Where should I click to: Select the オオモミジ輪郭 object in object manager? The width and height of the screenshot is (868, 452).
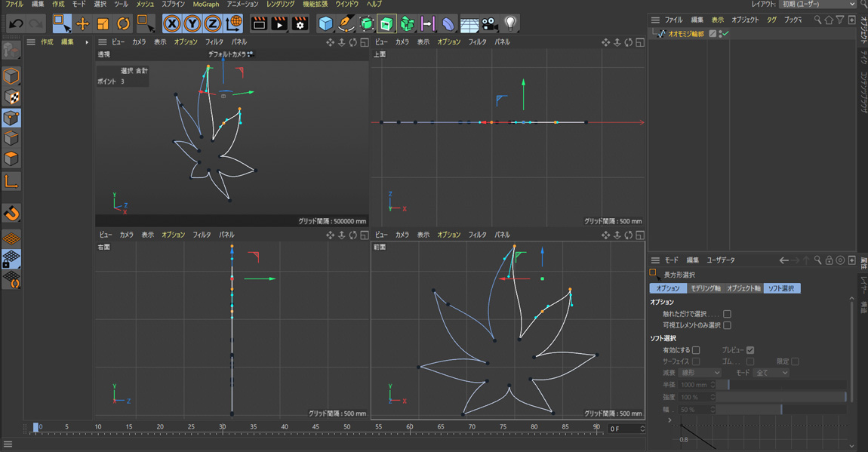[685, 34]
